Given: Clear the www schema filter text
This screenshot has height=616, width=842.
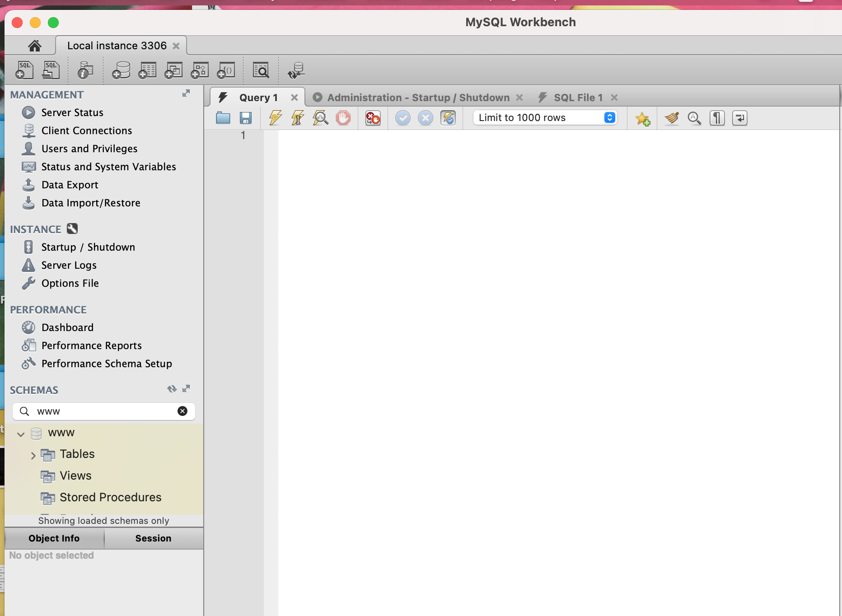Looking at the screenshot, I should click(x=182, y=411).
